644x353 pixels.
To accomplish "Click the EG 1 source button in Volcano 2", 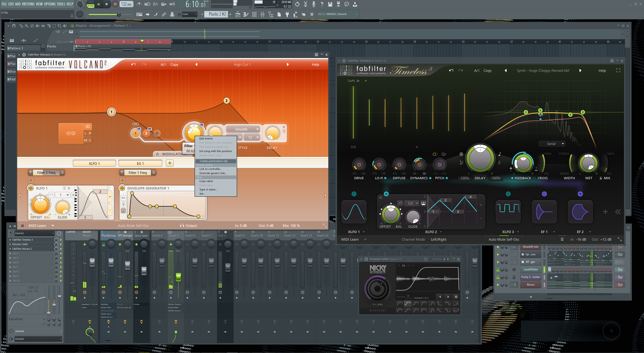I will [x=140, y=163].
